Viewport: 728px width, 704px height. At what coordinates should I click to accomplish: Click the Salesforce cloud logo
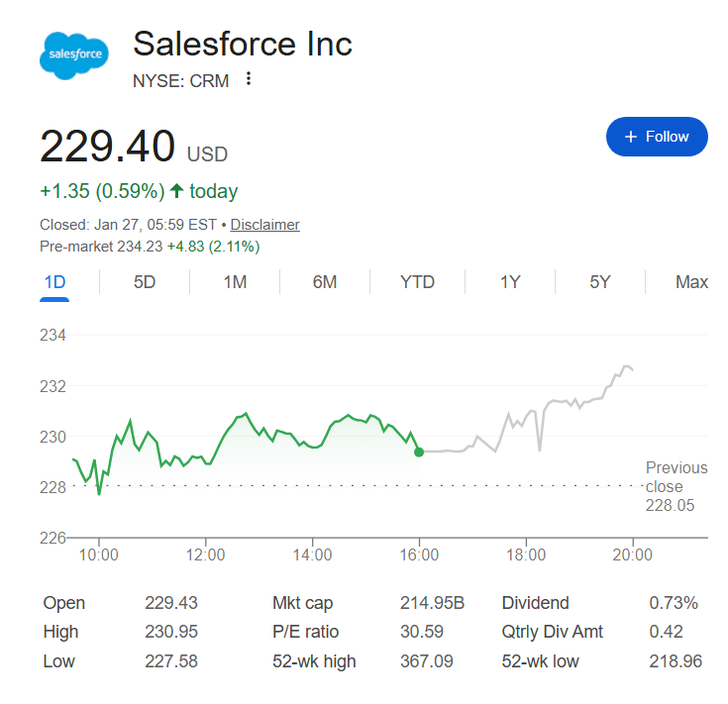click(75, 53)
